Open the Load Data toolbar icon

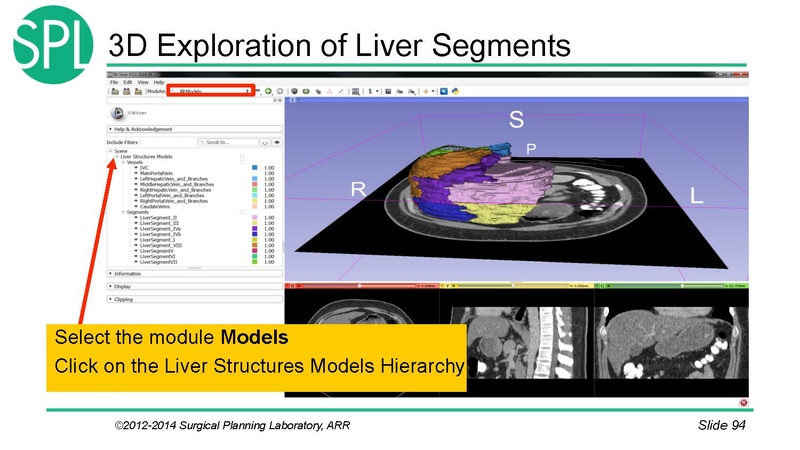coord(115,91)
